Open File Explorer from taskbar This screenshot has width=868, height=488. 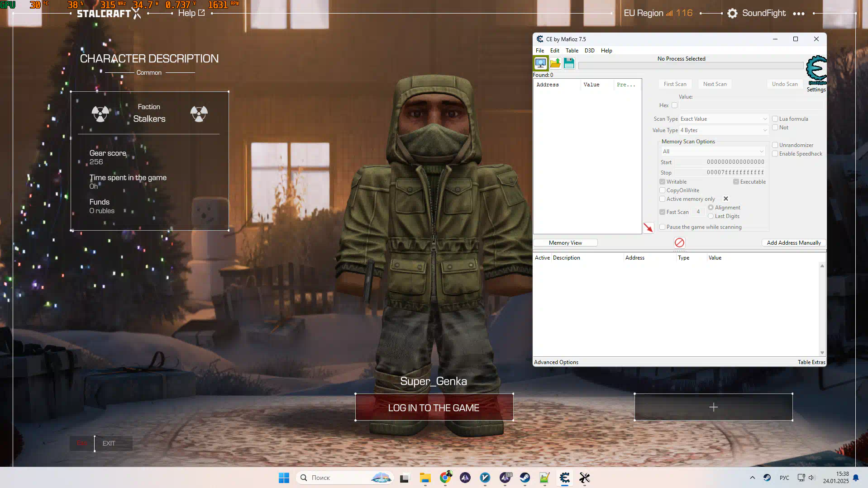425,478
